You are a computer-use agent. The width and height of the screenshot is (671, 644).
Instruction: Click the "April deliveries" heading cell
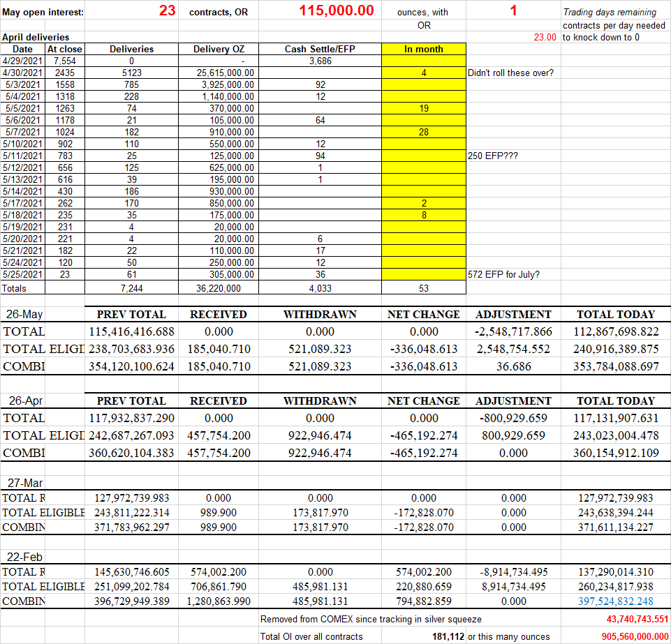click(35, 37)
